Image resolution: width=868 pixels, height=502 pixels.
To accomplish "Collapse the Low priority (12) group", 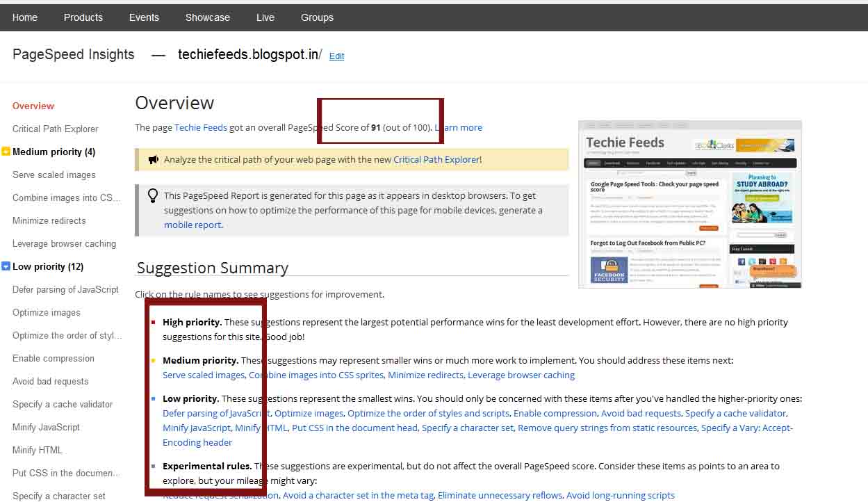I will tap(48, 266).
